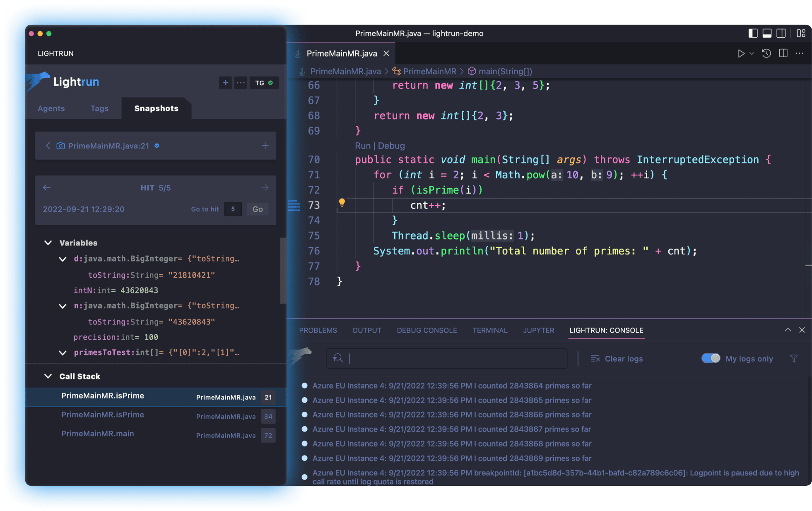Toggle primary sidebar layout icon
The width and height of the screenshot is (812, 511).
click(753, 34)
